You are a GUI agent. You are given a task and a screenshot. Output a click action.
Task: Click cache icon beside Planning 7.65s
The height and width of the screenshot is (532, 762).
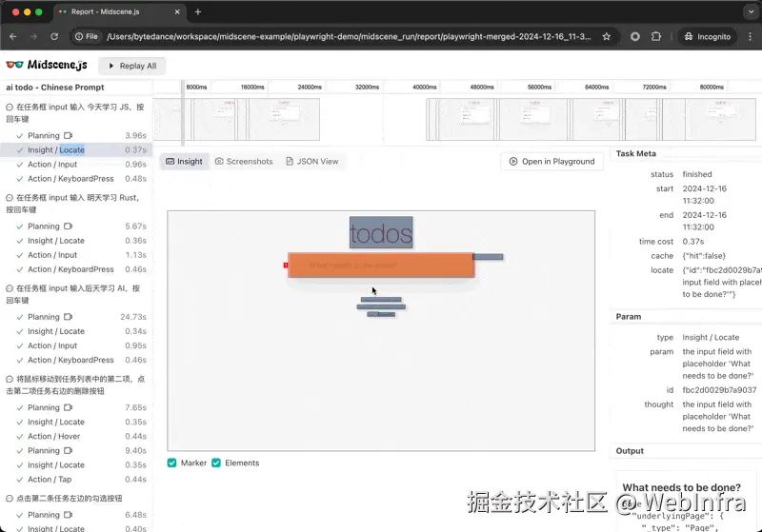(68, 407)
